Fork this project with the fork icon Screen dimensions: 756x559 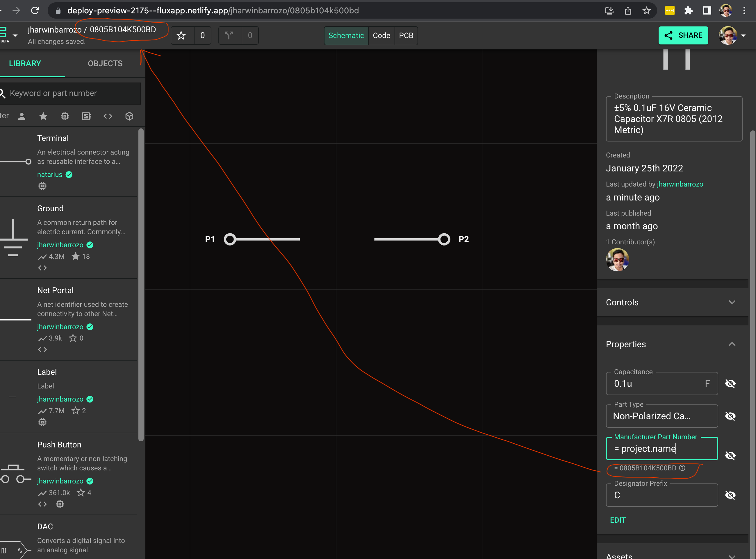pos(229,35)
